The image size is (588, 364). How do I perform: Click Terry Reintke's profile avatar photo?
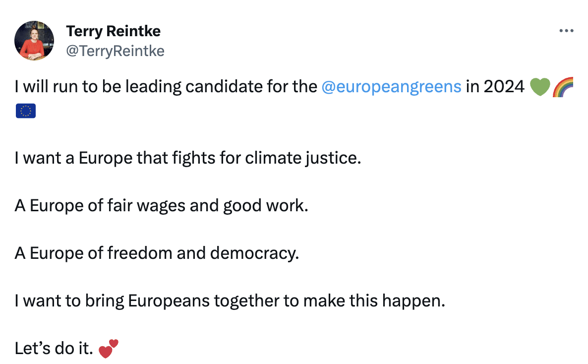[34, 41]
